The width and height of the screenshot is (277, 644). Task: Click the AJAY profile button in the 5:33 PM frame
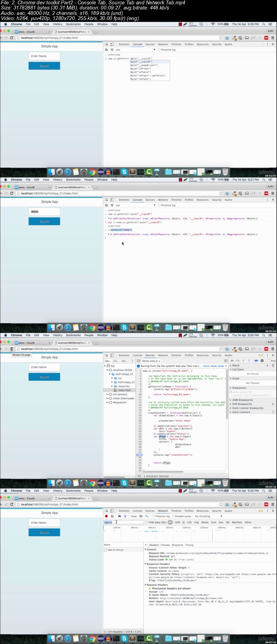tap(271, 497)
